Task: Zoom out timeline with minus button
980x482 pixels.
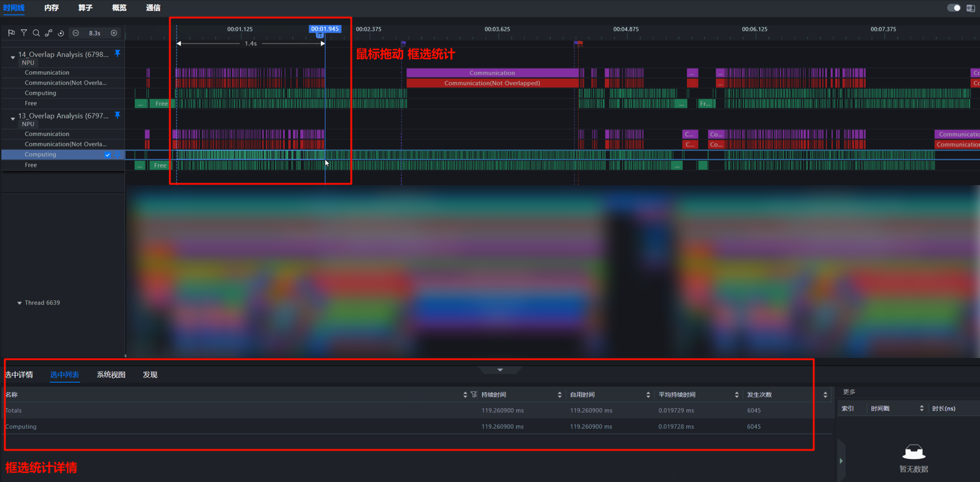Action: [x=76, y=33]
